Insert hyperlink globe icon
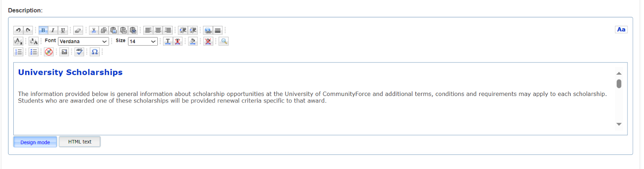Image resolution: width=644 pixels, height=169 pixels. 208,30
